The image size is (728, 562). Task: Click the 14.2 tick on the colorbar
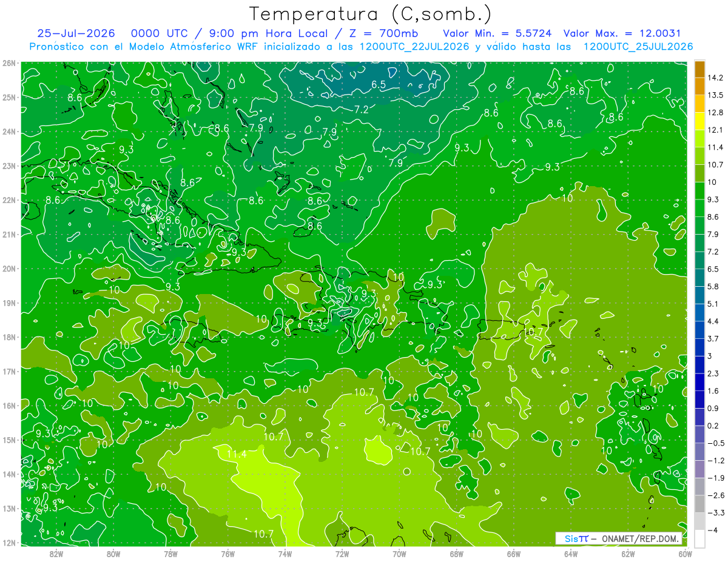715,78
